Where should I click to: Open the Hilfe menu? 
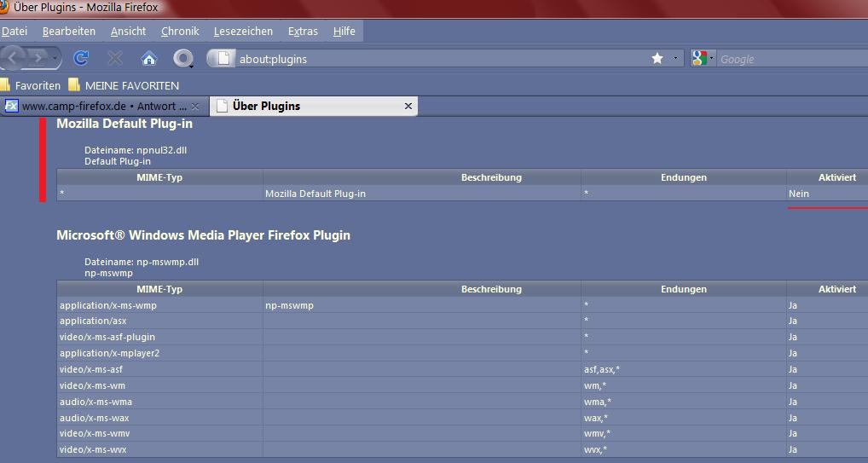click(x=344, y=31)
